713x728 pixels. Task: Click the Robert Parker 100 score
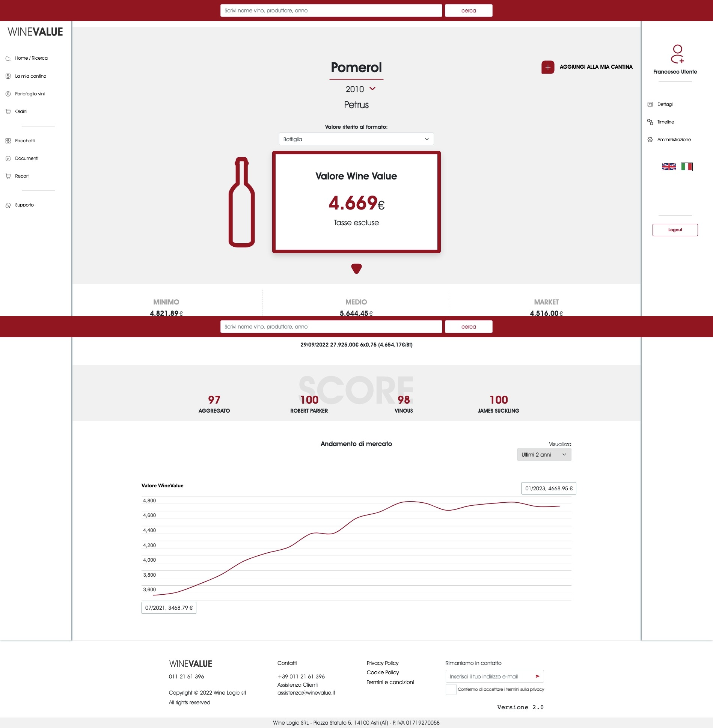[x=309, y=400]
